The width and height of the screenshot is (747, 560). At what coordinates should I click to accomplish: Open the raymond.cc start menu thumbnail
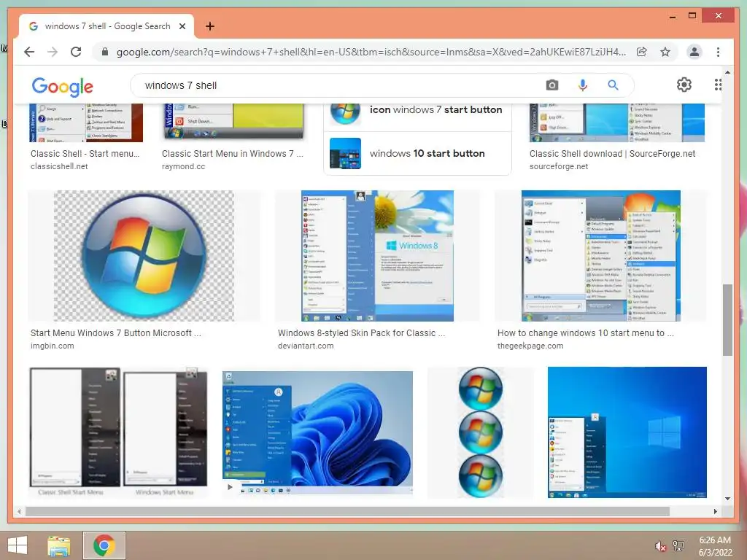point(233,122)
